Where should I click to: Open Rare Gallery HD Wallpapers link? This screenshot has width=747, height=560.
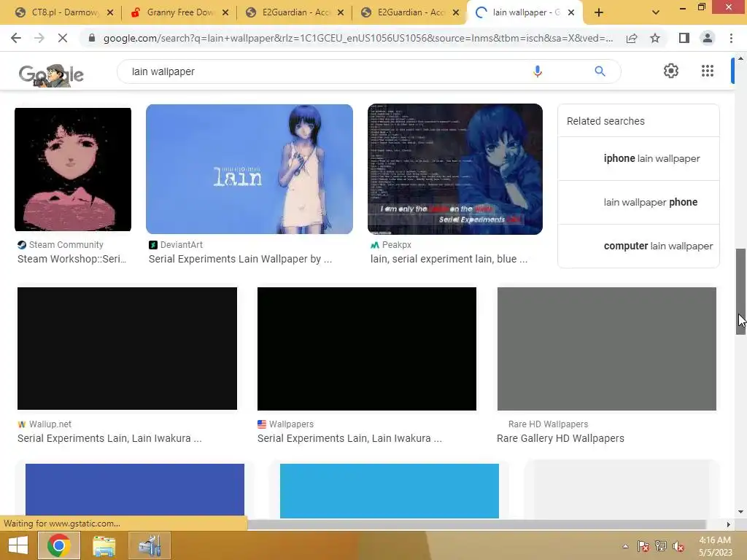coord(560,438)
